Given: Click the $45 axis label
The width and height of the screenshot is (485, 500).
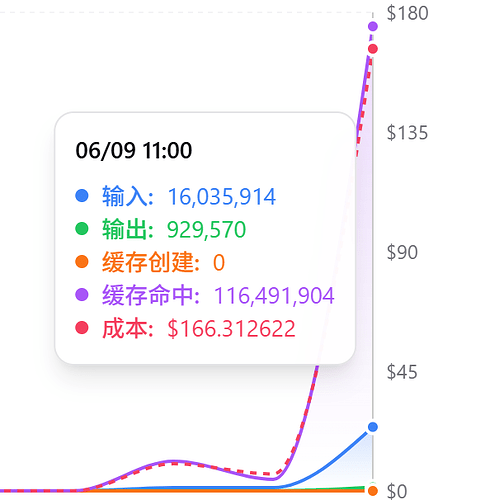Looking at the screenshot, I should click(x=402, y=372).
